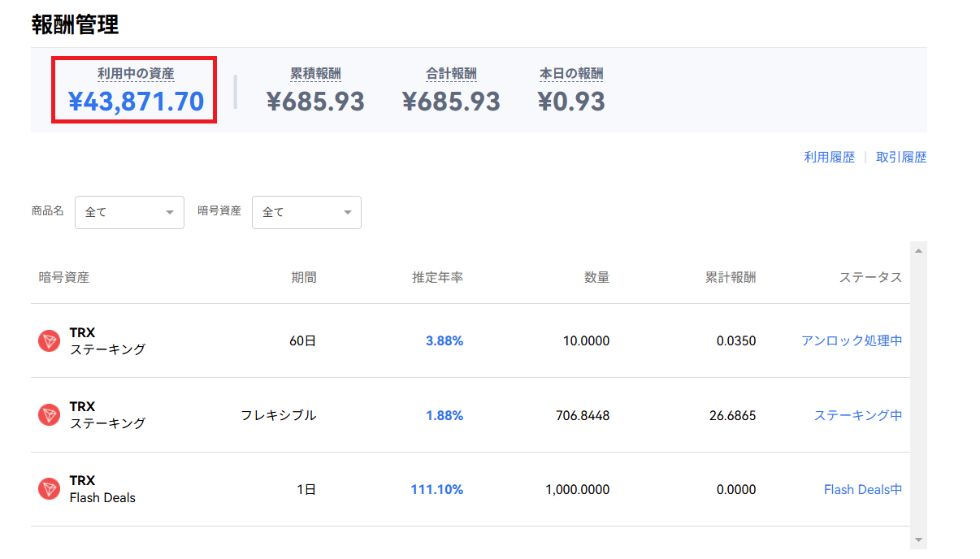Click the 推定年率 column header
The height and width of the screenshot is (559, 980).
coord(438,278)
